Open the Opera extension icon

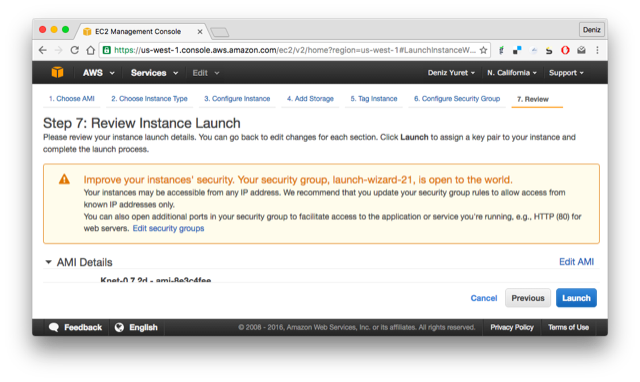click(x=565, y=50)
